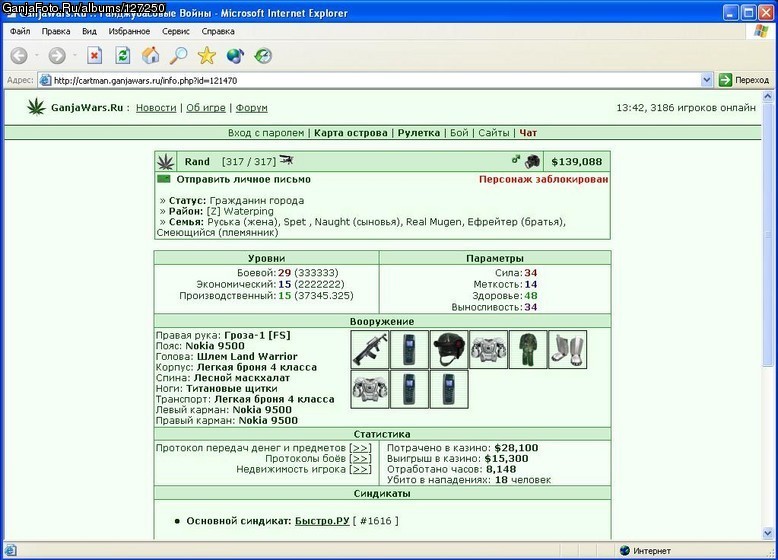Refresh the page using green arrows icon

click(123, 55)
